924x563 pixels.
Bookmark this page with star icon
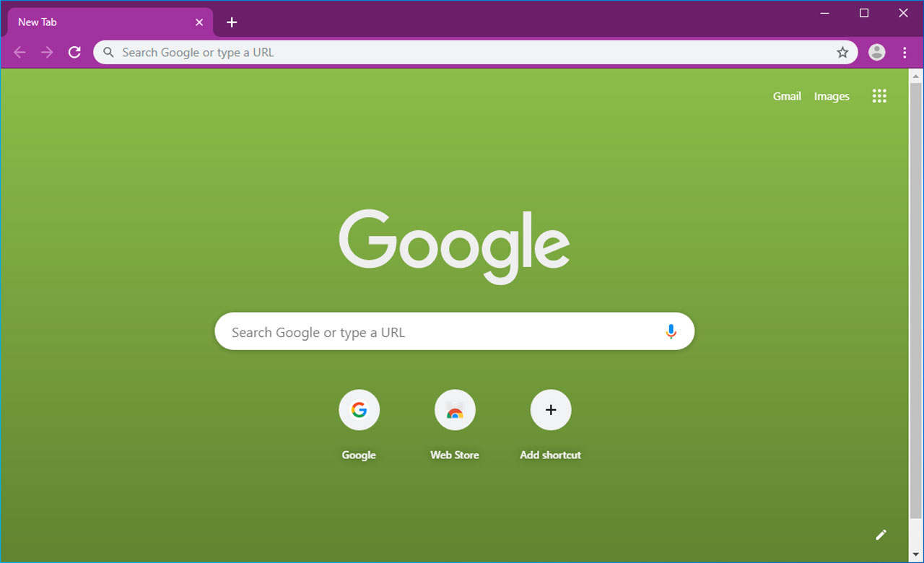pyautogui.click(x=842, y=52)
